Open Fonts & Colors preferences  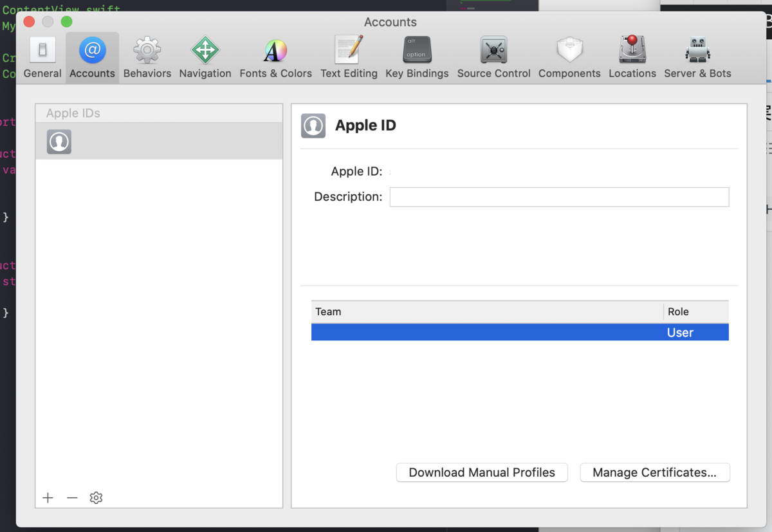(x=275, y=58)
